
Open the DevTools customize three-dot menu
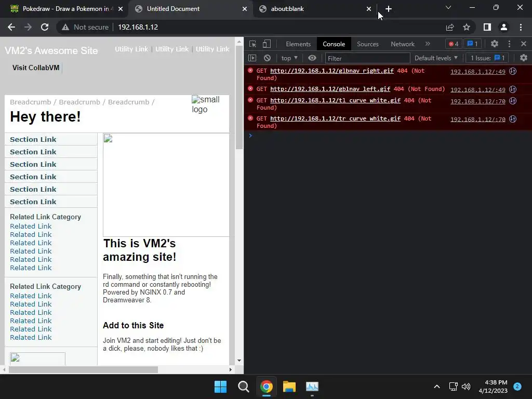coord(509,44)
